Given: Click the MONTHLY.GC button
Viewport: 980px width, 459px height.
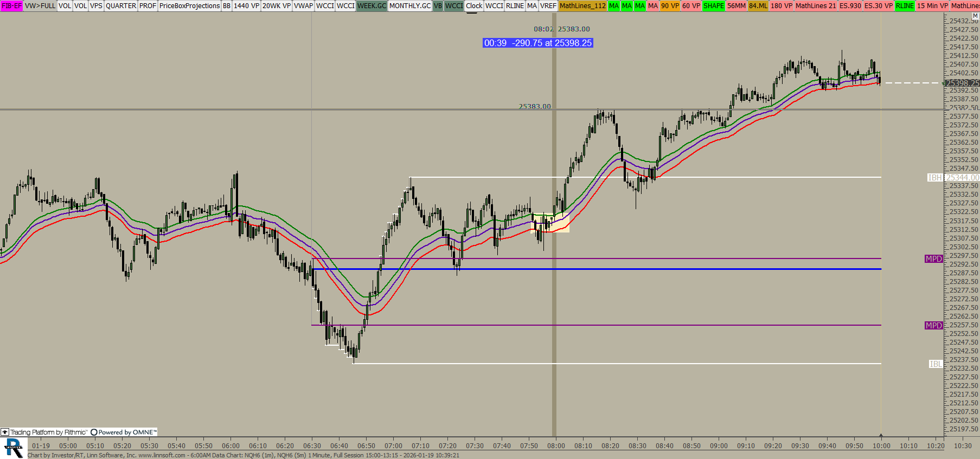Looking at the screenshot, I should [409, 6].
